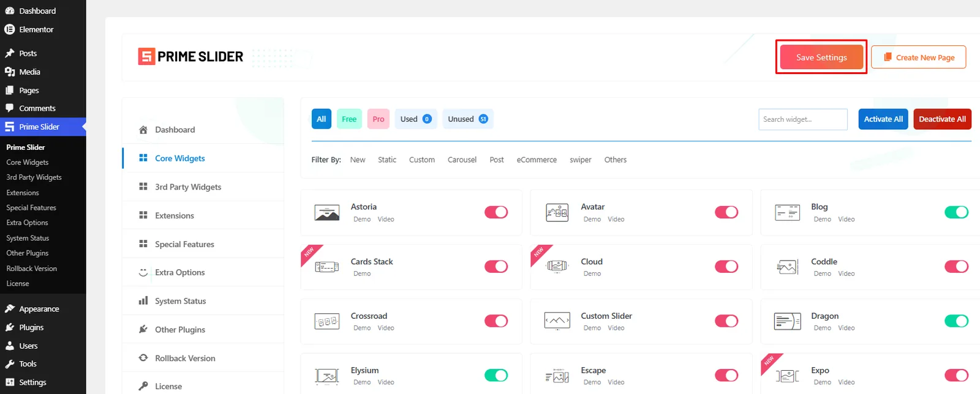Image resolution: width=980 pixels, height=394 pixels.
Task: Click the Pages icon in admin sidebar
Action: pyautogui.click(x=10, y=90)
